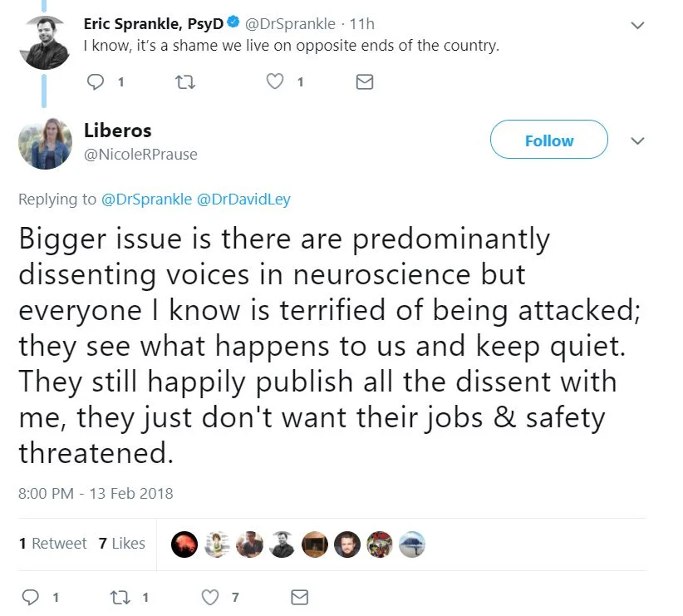Open the dropdown chevron on Eric Sprankle's tweet
The width and height of the screenshot is (683, 616).
click(637, 26)
